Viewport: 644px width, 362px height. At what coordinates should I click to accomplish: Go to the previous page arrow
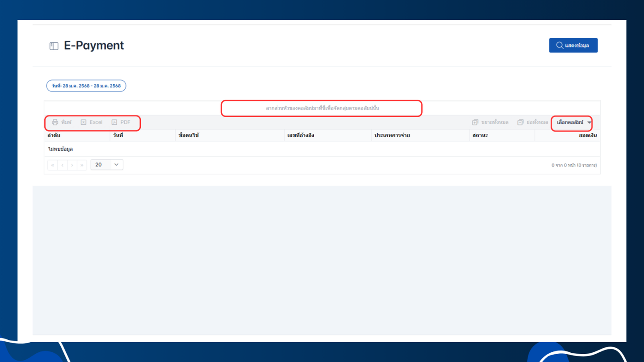[x=62, y=165]
